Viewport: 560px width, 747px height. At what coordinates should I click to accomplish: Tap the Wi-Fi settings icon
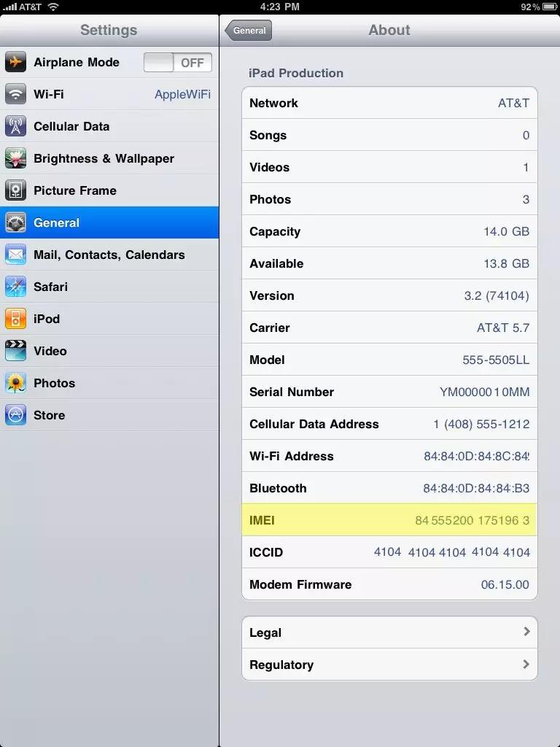pyautogui.click(x=16, y=94)
